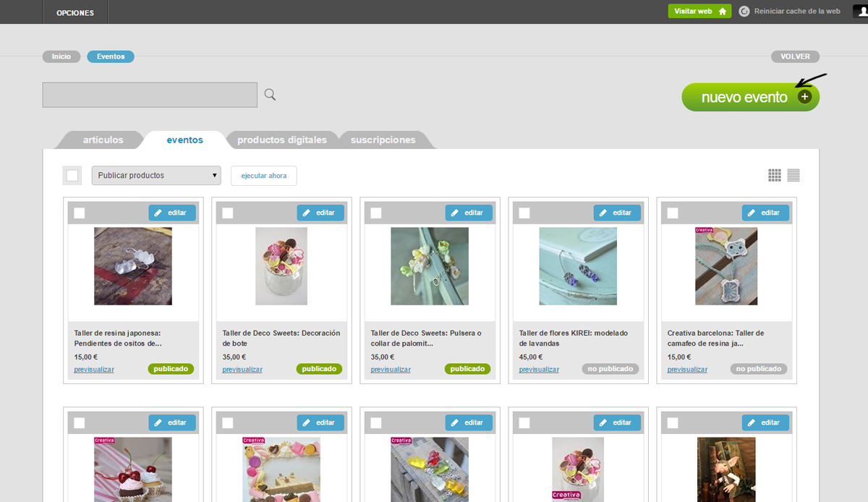The height and width of the screenshot is (502, 868).
Task: Click the 45,00 € price on the KIREI card
Action: point(530,357)
